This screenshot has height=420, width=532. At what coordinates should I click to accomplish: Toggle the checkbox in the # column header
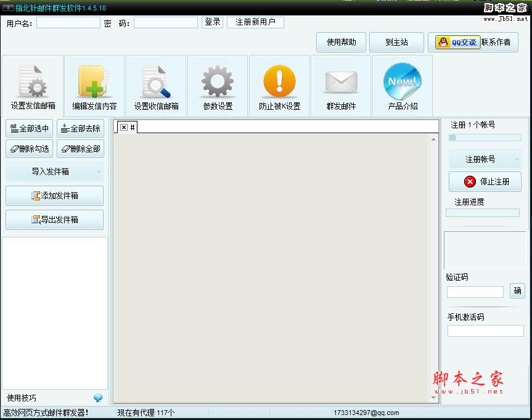[x=124, y=127]
